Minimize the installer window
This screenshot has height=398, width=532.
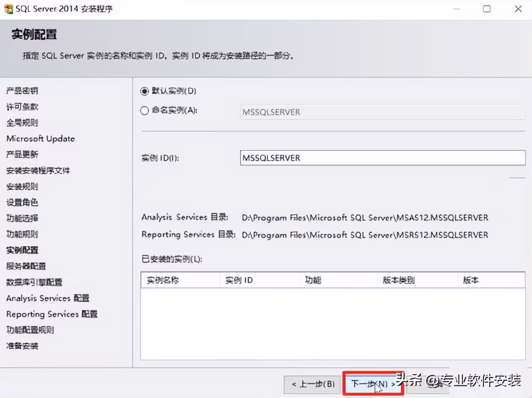point(456,9)
